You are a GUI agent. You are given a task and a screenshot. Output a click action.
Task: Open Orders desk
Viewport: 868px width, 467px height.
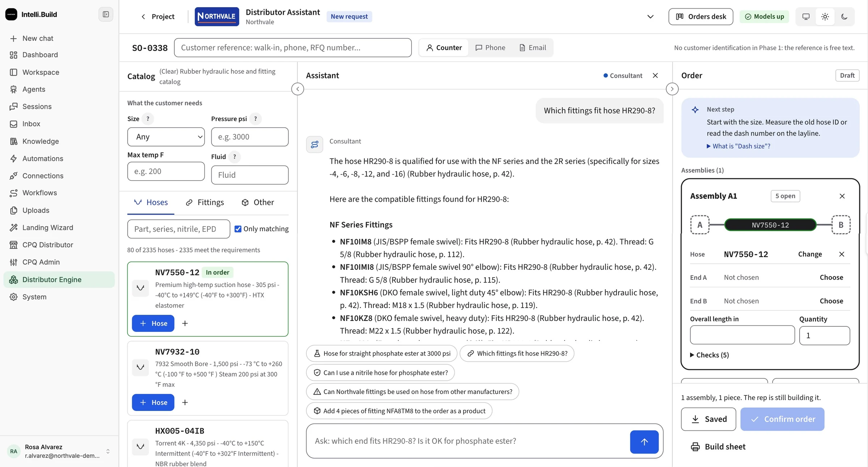701,17
